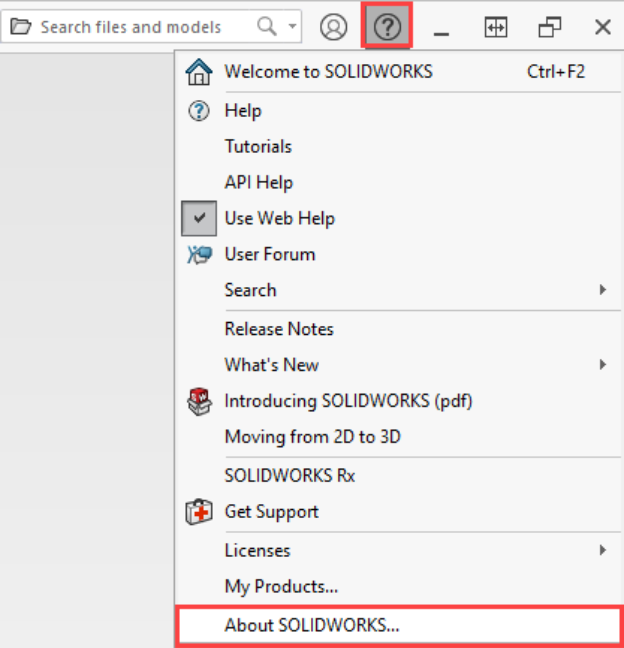Click the Welcome to SOLIDWORKS home icon
The image size is (624, 648).
coord(199,72)
